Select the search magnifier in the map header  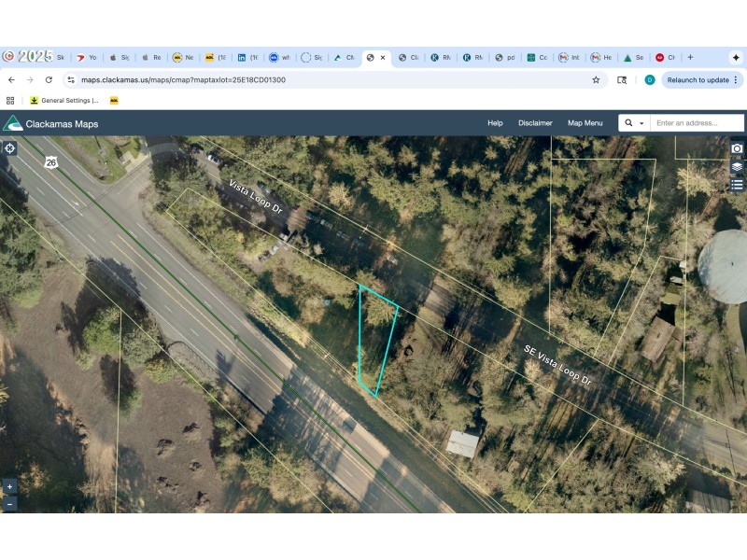point(627,122)
